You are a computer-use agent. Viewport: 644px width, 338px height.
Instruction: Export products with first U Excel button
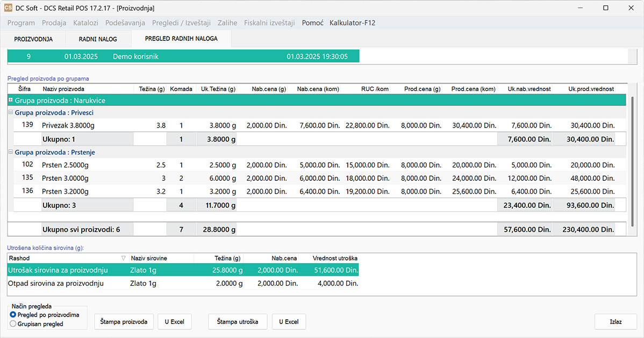[x=174, y=322]
